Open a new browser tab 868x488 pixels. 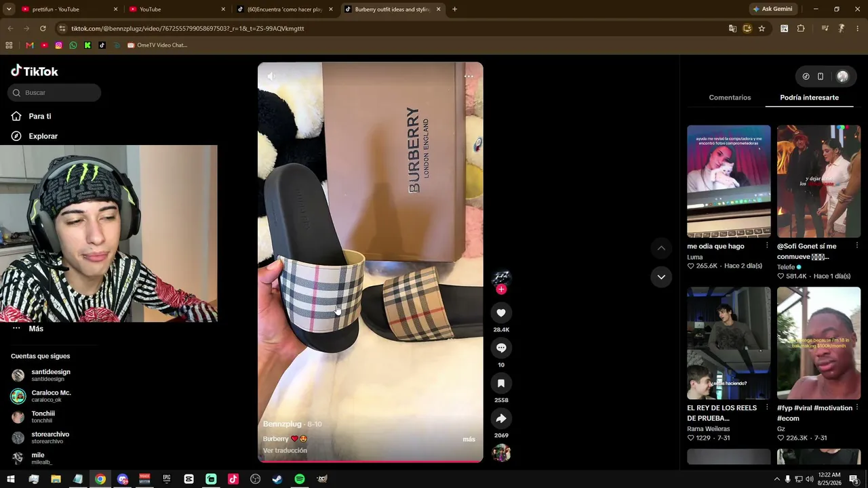[x=454, y=9]
